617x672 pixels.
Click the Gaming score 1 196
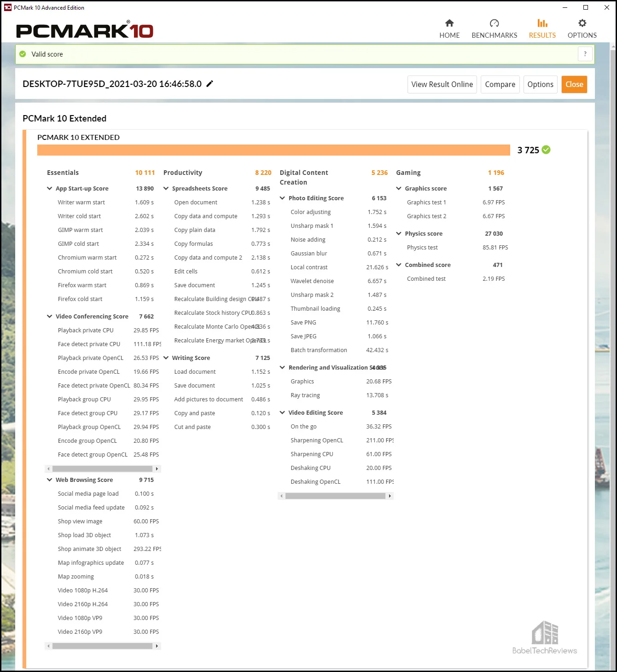click(x=496, y=173)
